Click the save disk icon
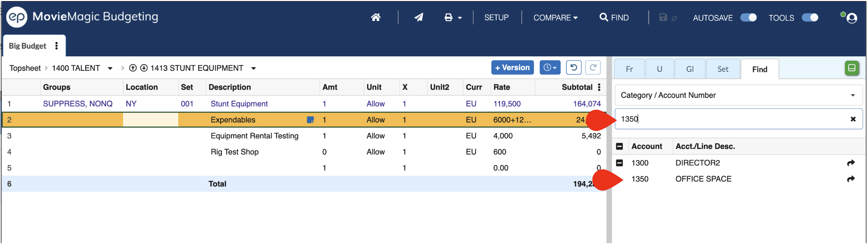Viewport: 868px width, 245px height. (x=663, y=17)
